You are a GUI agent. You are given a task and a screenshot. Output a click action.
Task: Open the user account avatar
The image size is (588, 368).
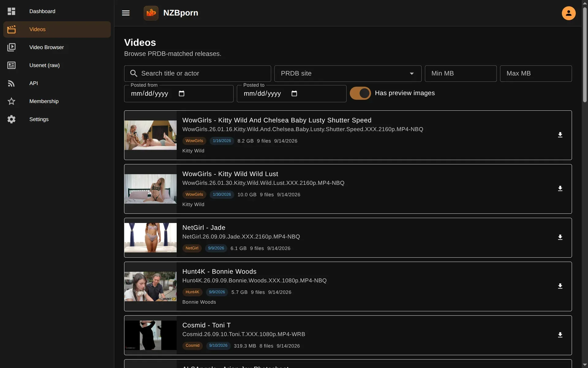tap(568, 13)
